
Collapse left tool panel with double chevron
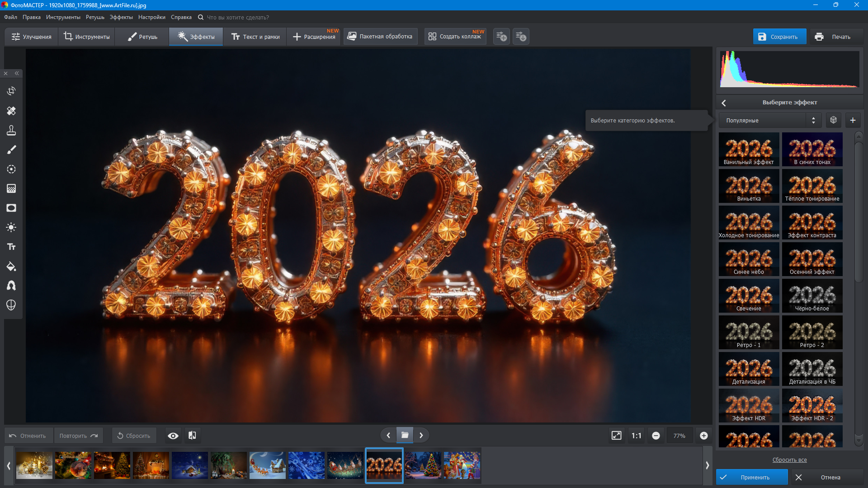[17, 73]
